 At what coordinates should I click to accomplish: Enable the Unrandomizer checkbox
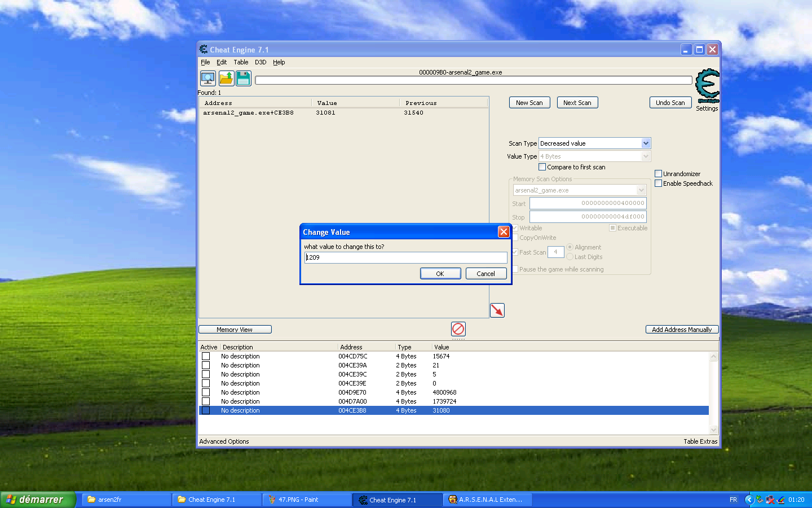tap(658, 174)
